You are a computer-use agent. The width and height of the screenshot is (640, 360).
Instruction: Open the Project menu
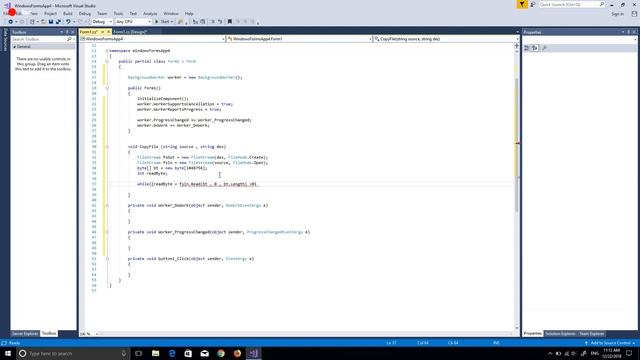coord(50,13)
